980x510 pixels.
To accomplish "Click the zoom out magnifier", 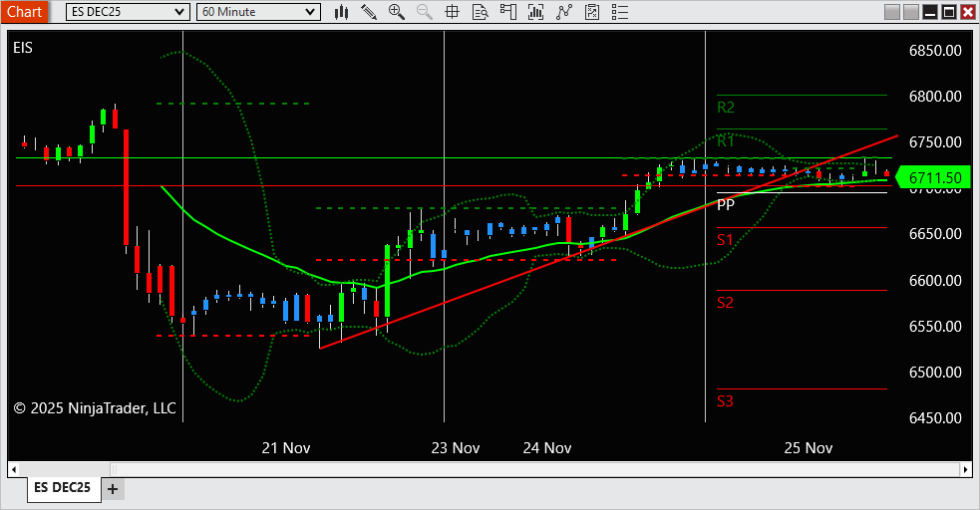I will [425, 12].
